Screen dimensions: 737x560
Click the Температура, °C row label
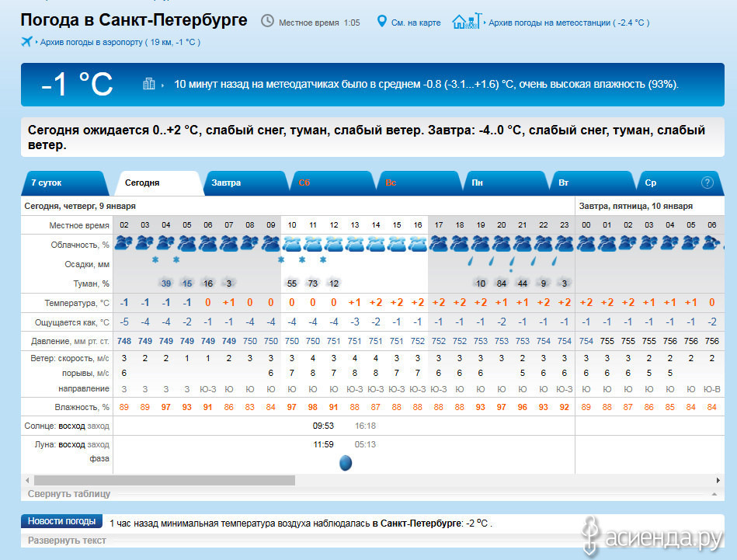[77, 303]
